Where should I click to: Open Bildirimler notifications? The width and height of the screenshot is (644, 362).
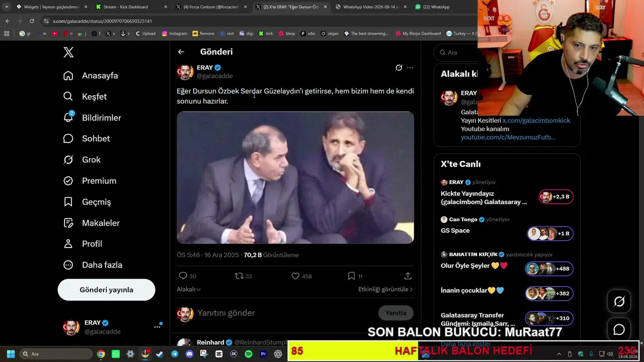(x=92, y=118)
